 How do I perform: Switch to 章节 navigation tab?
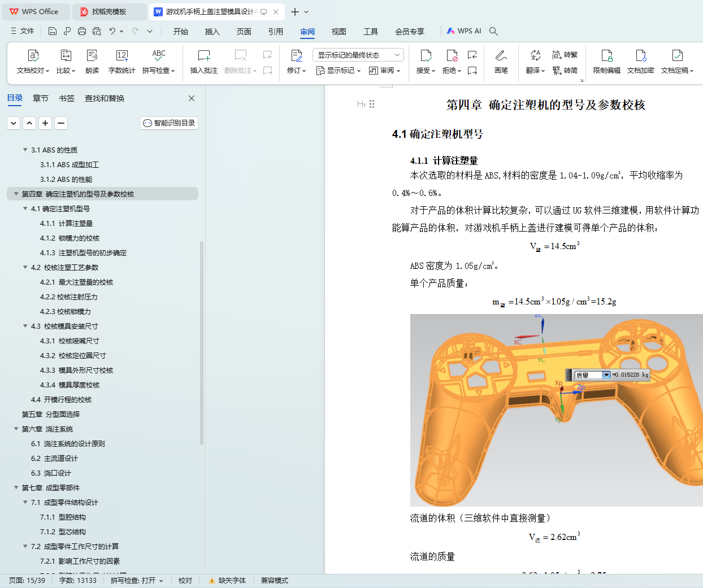tap(41, 98)
